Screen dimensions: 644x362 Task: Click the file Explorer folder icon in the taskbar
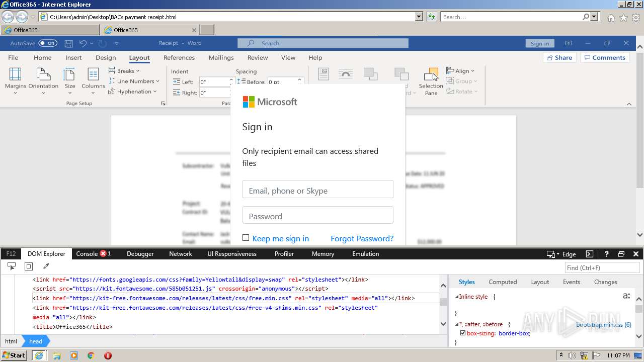pyautogui.click(x=57, y=355)
